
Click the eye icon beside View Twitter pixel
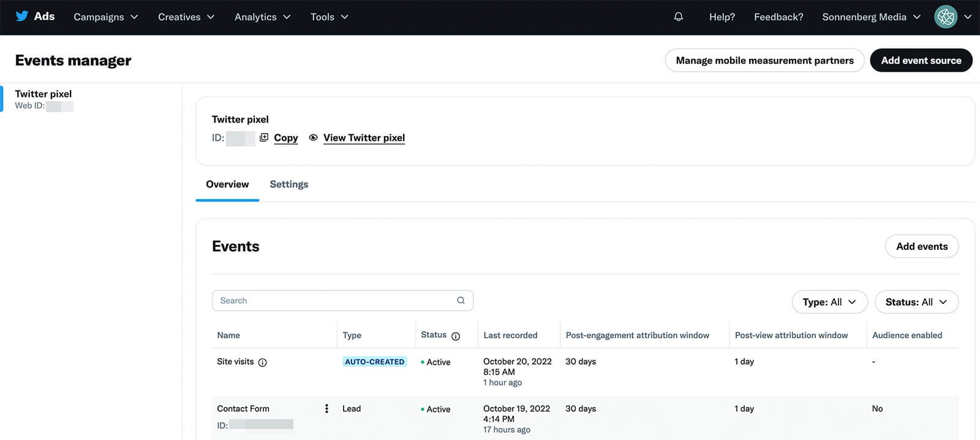click(x=313, y=137)
